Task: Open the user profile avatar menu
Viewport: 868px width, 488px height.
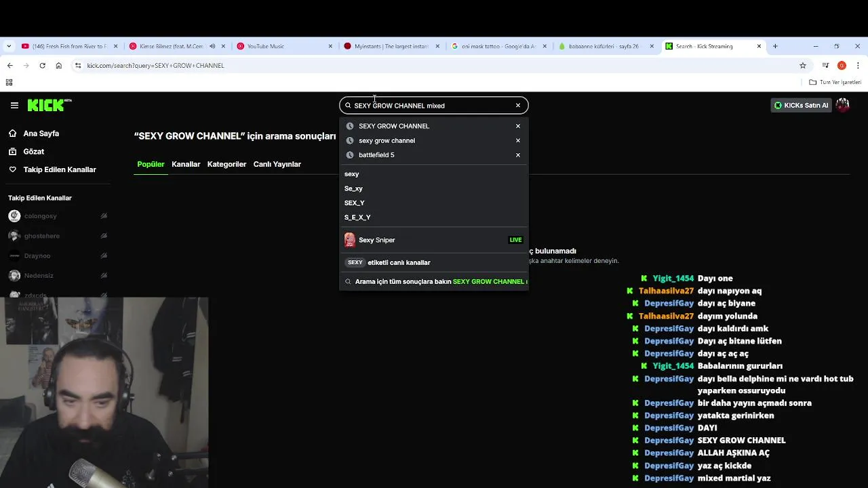Action: (843, 105)
